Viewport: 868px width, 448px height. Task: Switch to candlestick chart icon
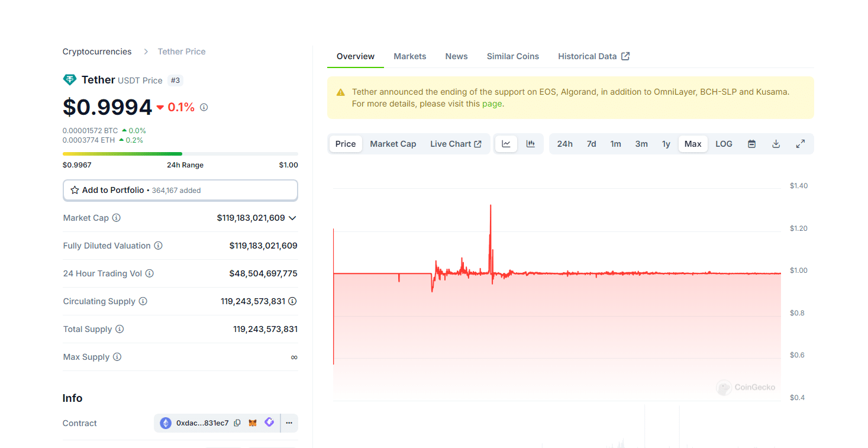click(531, 144)
